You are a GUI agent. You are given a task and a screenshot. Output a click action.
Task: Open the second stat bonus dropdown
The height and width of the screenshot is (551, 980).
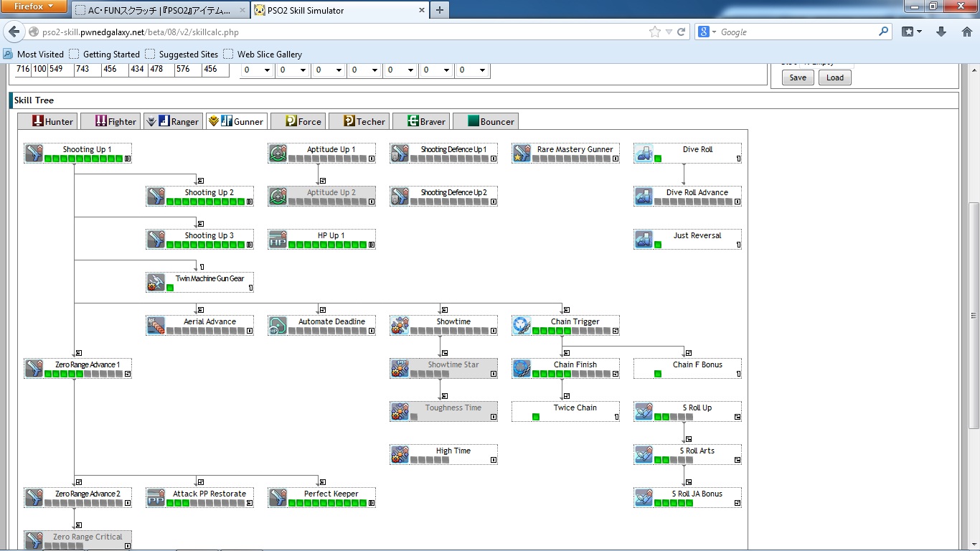[293, 70]
